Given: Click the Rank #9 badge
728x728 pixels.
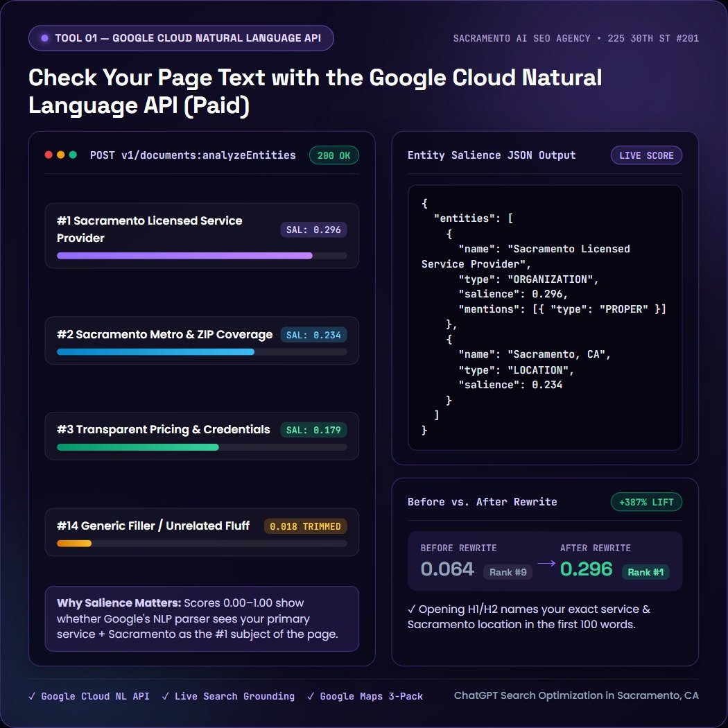Looking at the screenshot, I should 508,572.
